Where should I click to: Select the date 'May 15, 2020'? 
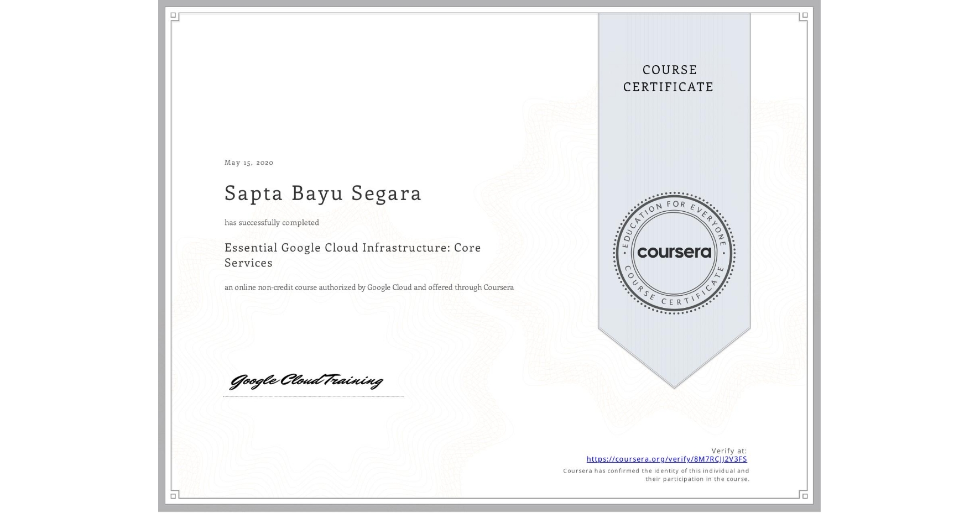point(248,163)
